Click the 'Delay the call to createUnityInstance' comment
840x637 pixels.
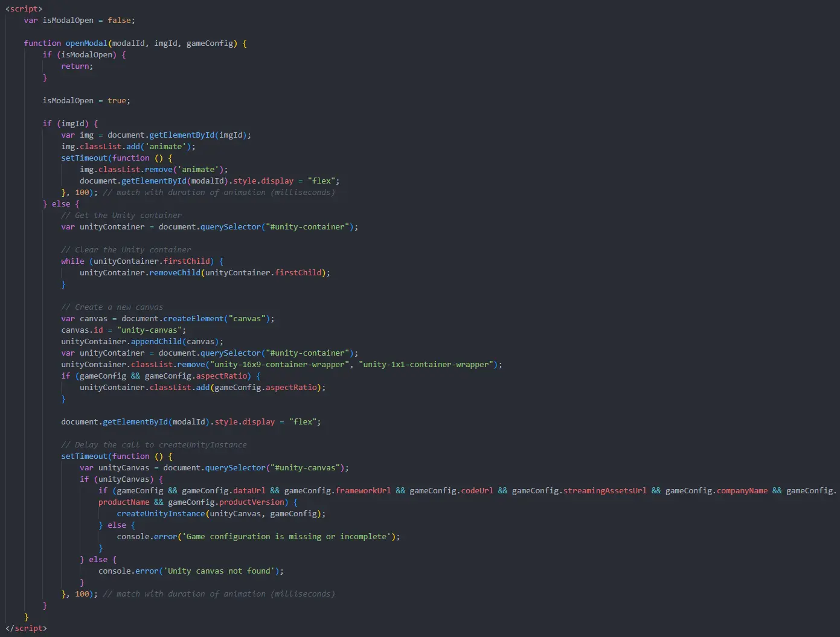click(153, 445)
